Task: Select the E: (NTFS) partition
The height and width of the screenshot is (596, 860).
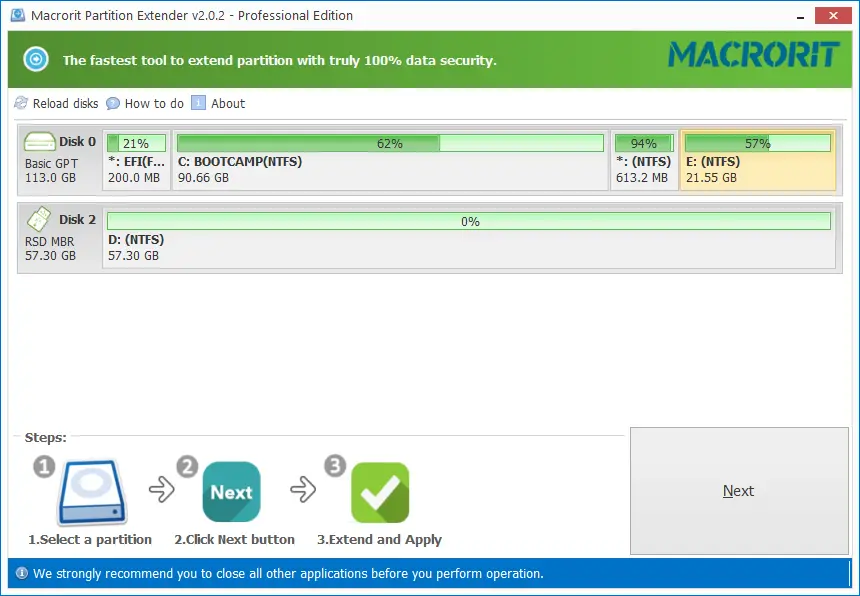Action: [x=758, y=160]
